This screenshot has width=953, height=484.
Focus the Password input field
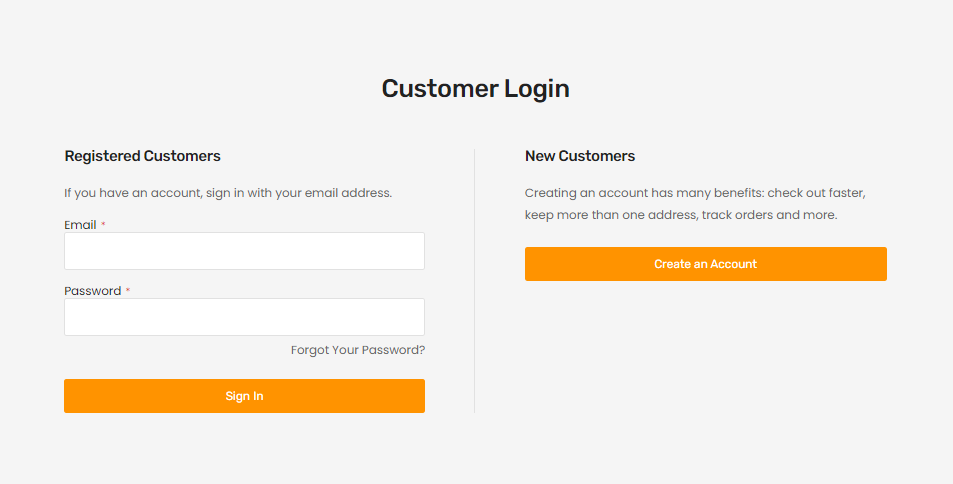244,317
